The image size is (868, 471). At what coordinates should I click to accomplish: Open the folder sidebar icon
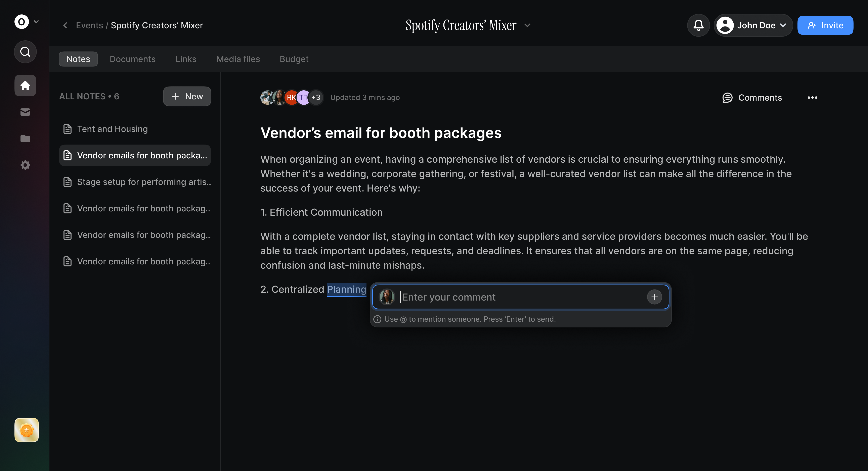point(25,139)
